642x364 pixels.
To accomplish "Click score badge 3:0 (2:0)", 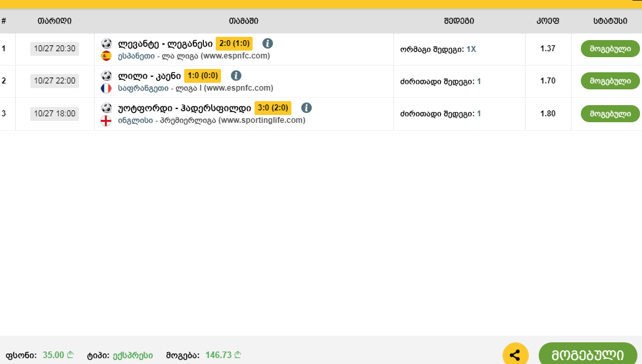I will [273, 108].
